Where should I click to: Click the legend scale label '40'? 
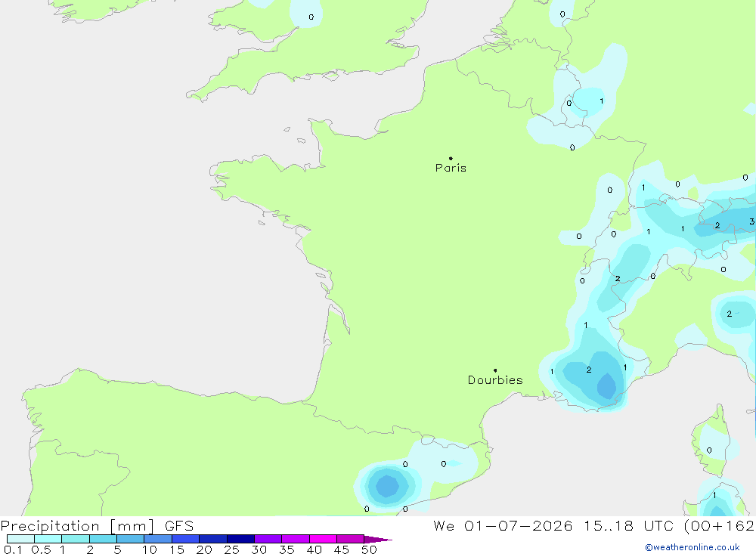tap(314, 549)
